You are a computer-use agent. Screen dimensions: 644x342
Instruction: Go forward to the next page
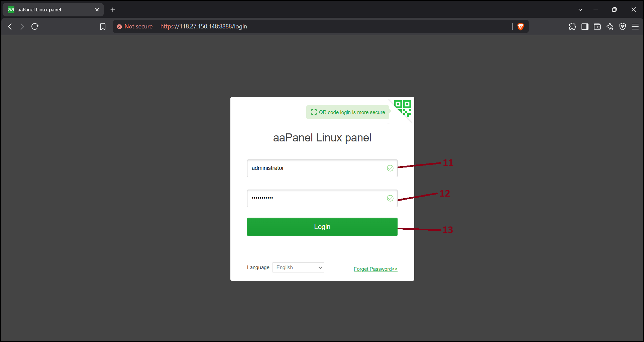[22, 26]
